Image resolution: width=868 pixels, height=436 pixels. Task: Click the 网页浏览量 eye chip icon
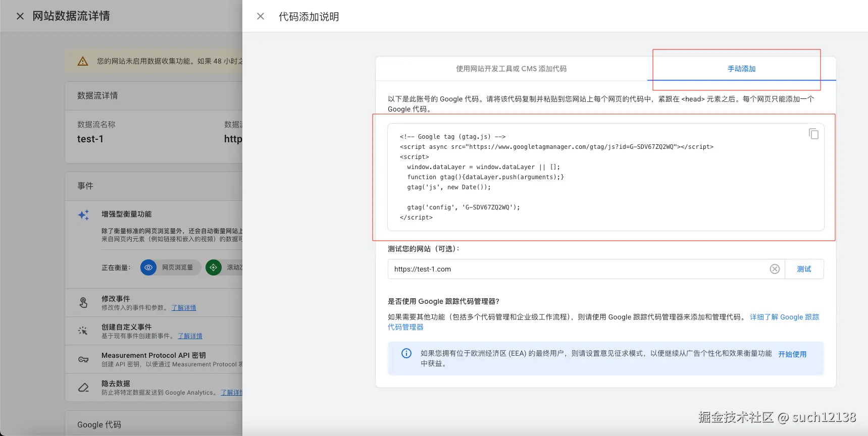(148, 267)
